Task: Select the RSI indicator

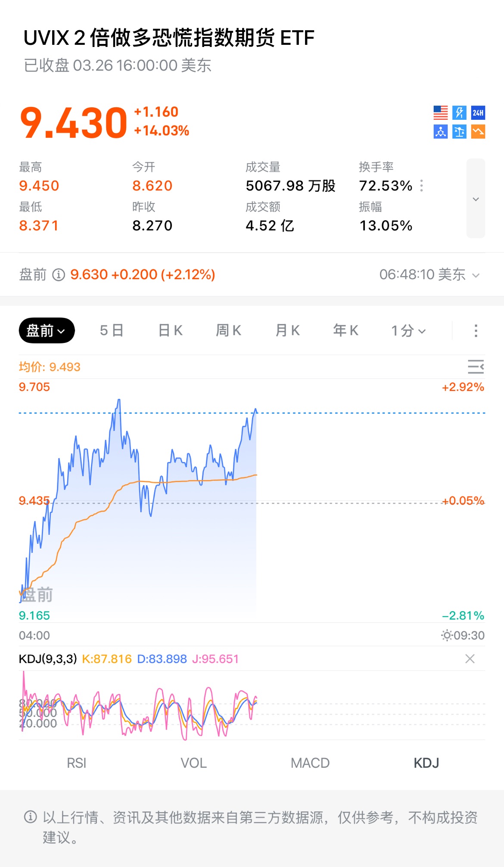Action: point(77,763)
